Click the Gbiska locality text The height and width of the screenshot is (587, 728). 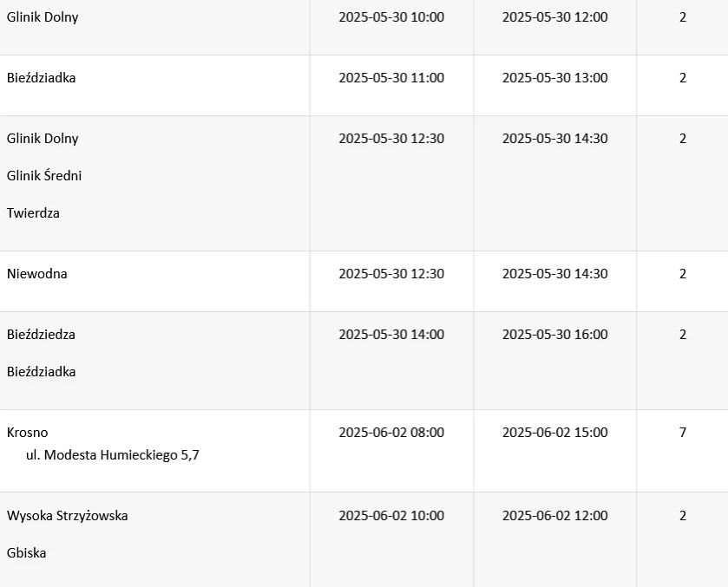pyautogui.click(x=26, y=553)
